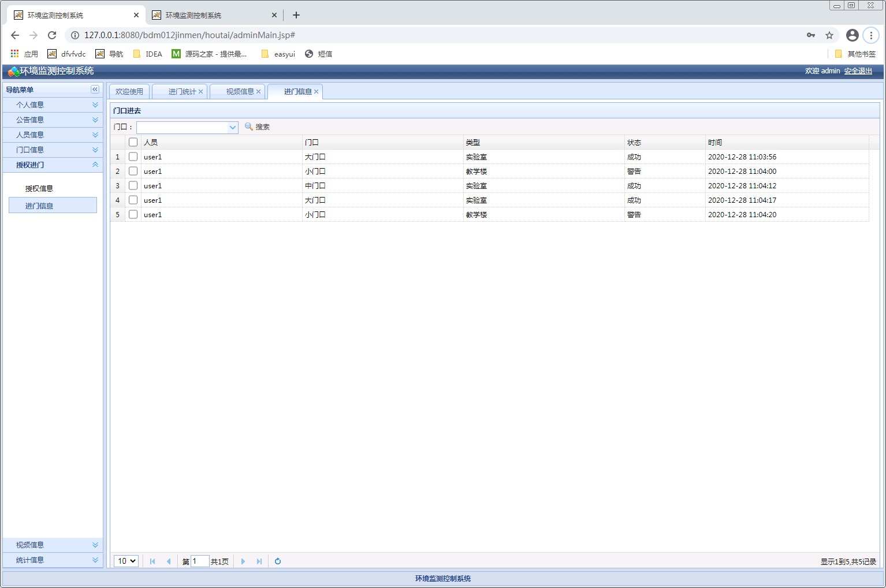The image size is (886, 588).
Task: Close the first browser tab
Action: point(136,15)
